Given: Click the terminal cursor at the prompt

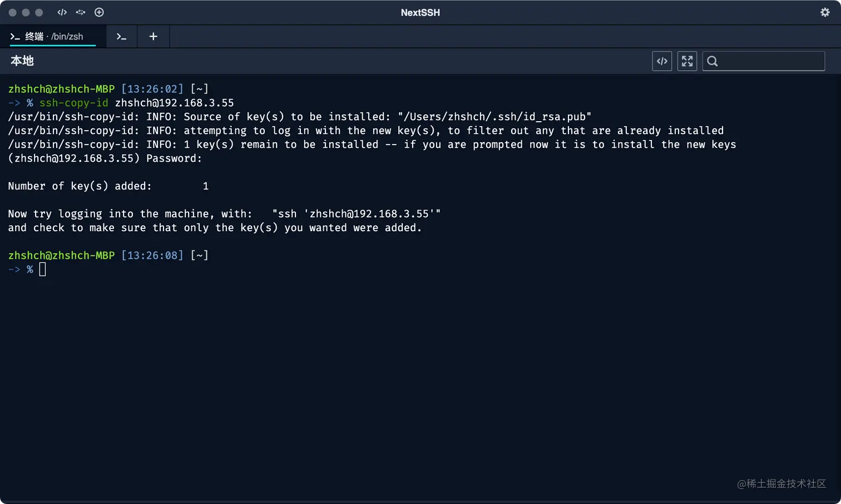Looking at the screenshot, I should point(42,270).
